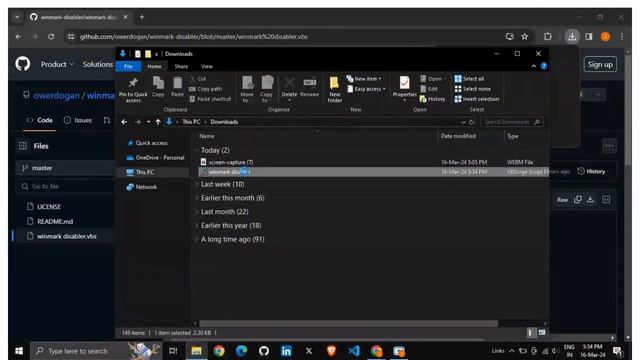Sort by the Name column header
This screenshot has width=640, height=360.
[x=207, y=136]
